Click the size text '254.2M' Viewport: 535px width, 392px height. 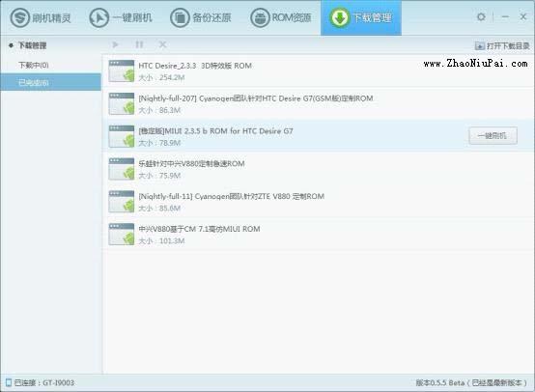[x=172, y=77]
